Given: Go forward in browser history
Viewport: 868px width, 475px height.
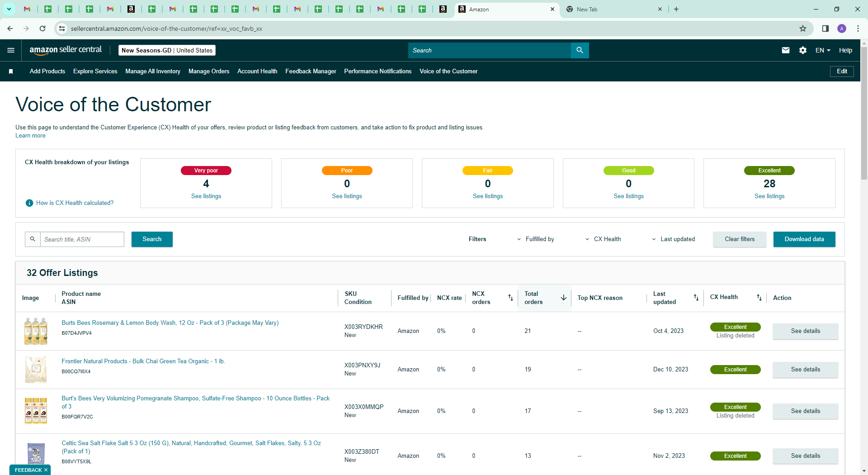Looking at the screenshot, I should point(26,28).
